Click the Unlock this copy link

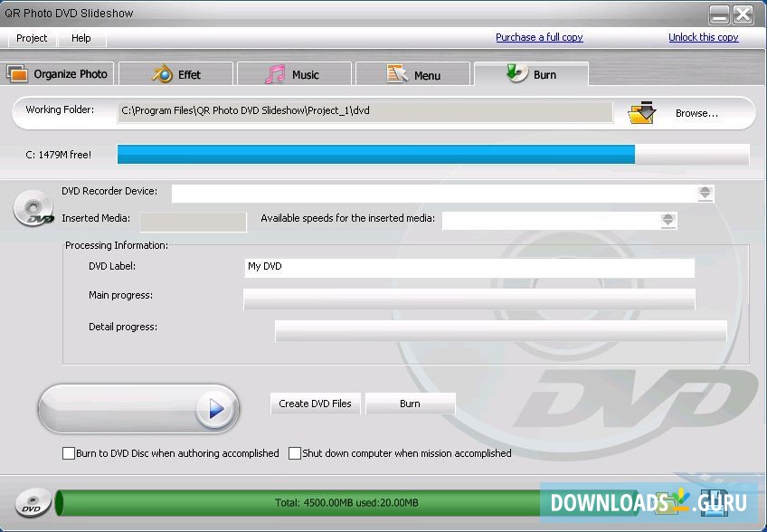tap(704, 37)
